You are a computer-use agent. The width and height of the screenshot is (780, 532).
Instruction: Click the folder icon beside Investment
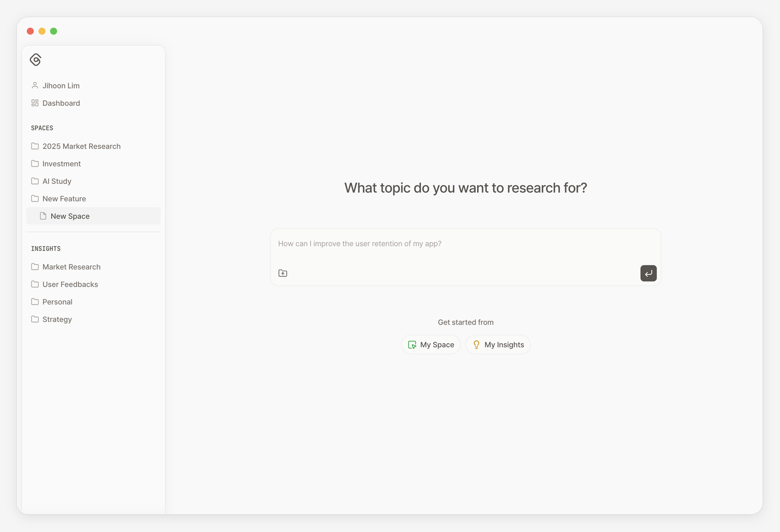35,164
